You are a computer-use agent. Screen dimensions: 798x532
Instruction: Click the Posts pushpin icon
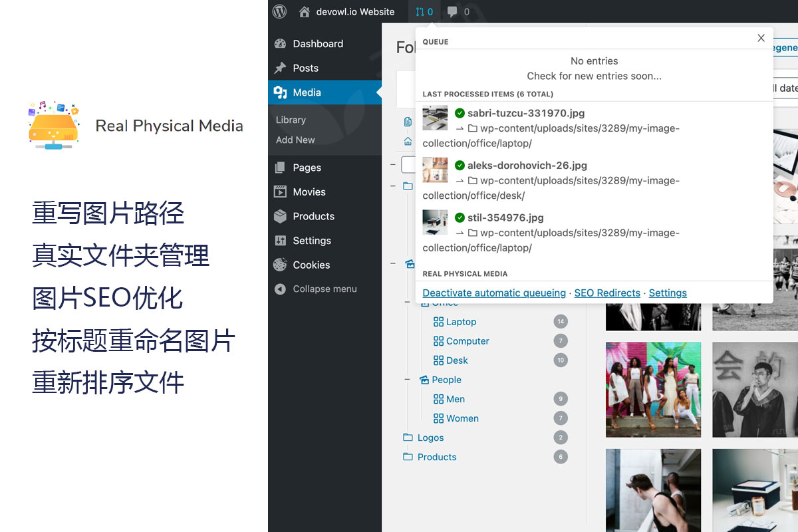tap(280, 68)
